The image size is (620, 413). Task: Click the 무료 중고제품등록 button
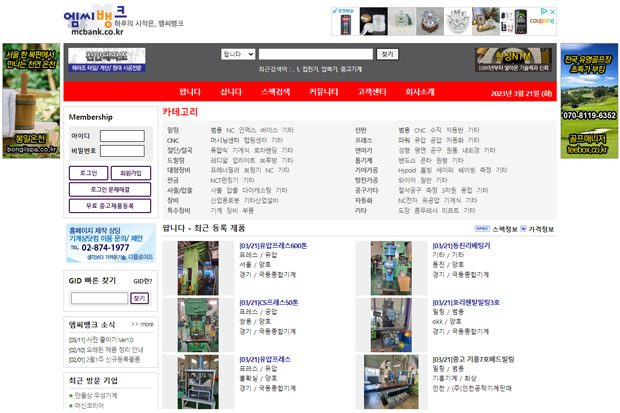click(110, 205)
